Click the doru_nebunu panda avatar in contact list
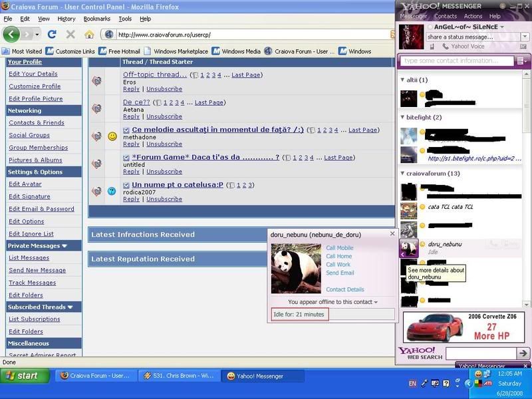 click(409, 248)
